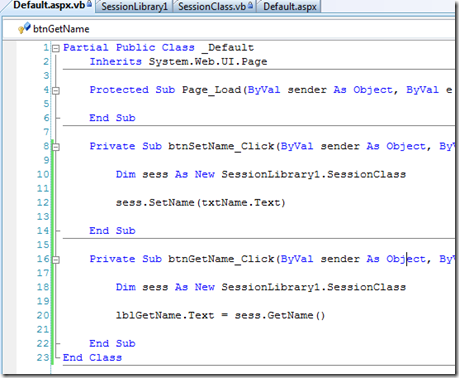This screenshot has height=378, width=459.
Task: Click btnGetName_Click method name
Action: coord(221,259)
